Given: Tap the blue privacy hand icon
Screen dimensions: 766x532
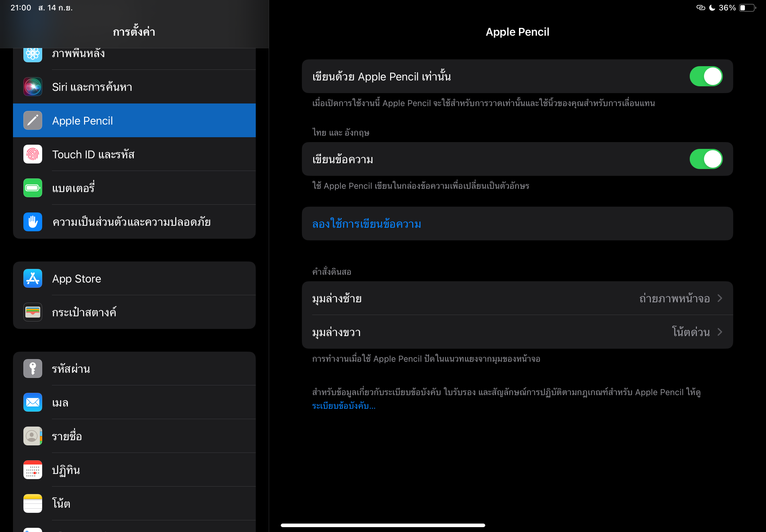Looking at the screenshot, I should click(33, 222).
